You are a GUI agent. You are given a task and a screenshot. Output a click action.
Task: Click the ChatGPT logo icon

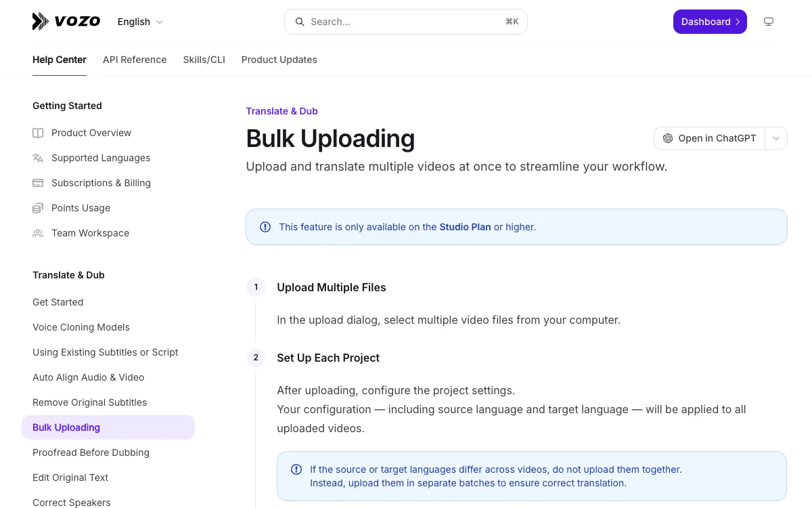click(668, 138)
